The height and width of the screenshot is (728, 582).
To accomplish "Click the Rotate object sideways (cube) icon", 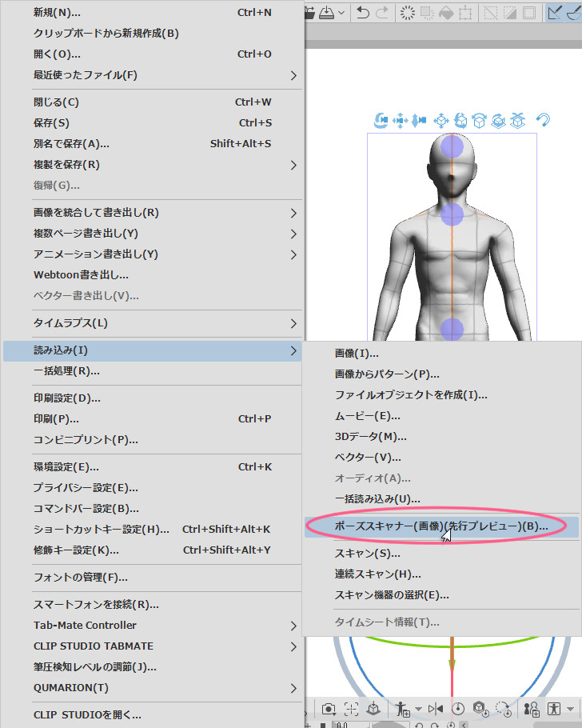I will [479, 121].
